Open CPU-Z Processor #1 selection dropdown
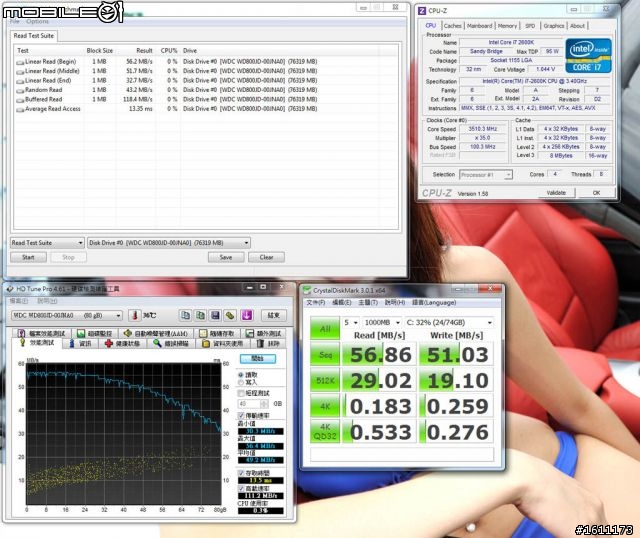640x538 pixels. click(x=486, y=175)
